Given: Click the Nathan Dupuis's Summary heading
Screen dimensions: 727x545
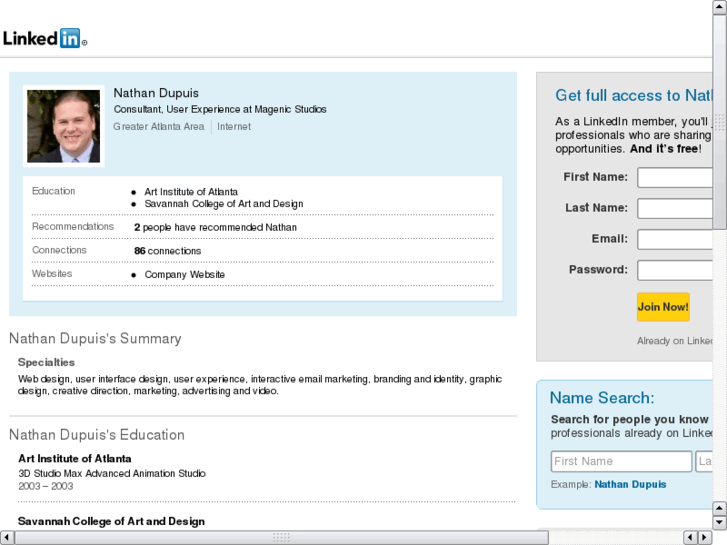Looking at the screenshot, I should click(95, 339).
